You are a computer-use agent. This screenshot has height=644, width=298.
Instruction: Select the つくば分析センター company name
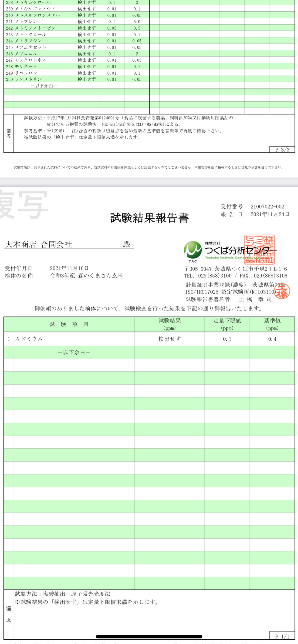241,250
